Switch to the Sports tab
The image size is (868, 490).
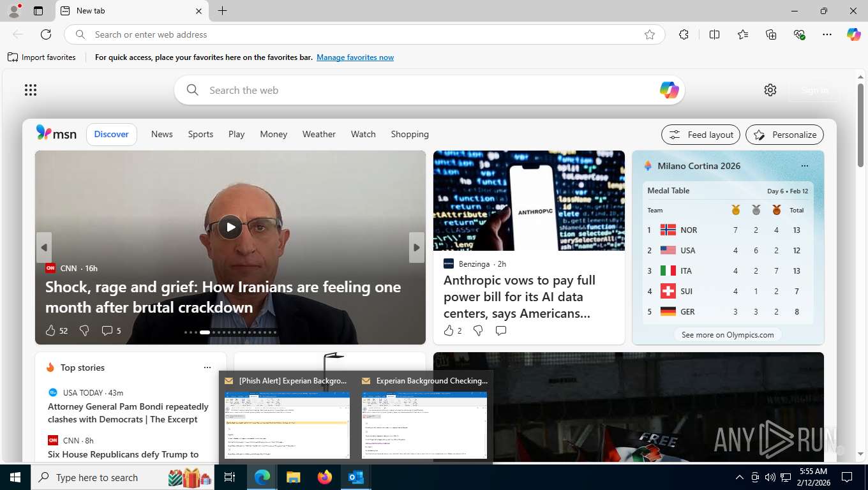pos(200,134)
